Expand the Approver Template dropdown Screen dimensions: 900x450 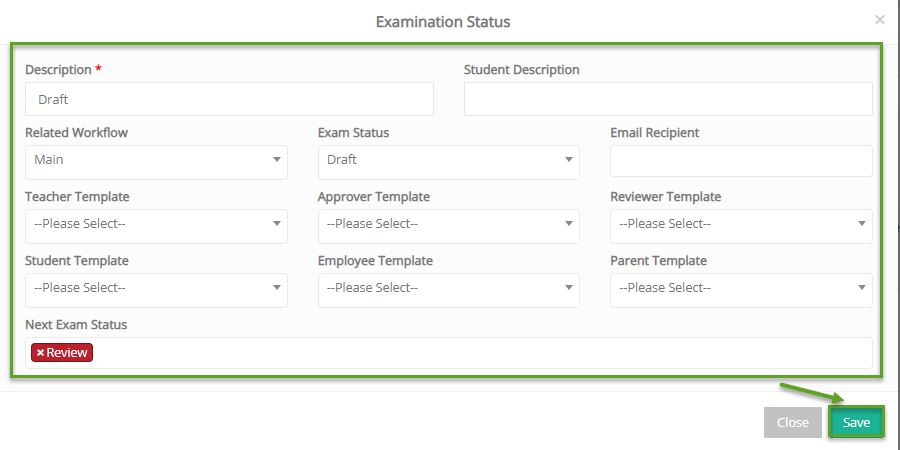tap(449, 226)
